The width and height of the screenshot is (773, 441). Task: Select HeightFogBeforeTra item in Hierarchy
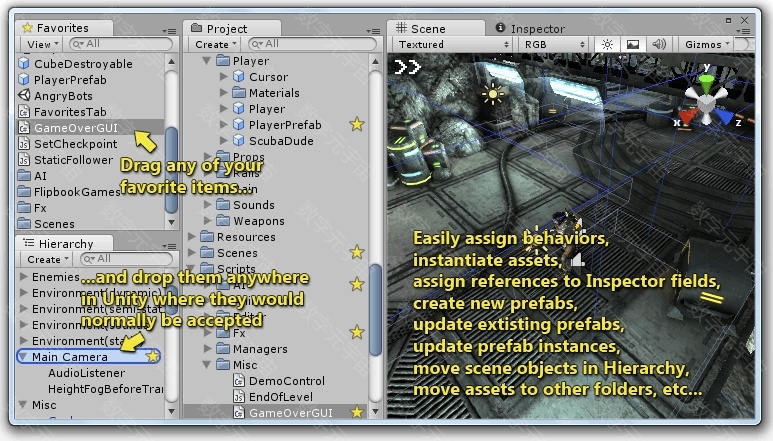(105, 389)
